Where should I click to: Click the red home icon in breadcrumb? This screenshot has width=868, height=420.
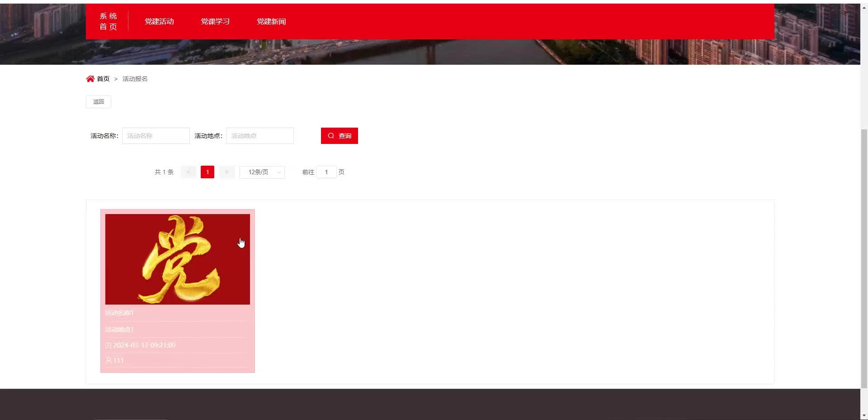[90, 79]
